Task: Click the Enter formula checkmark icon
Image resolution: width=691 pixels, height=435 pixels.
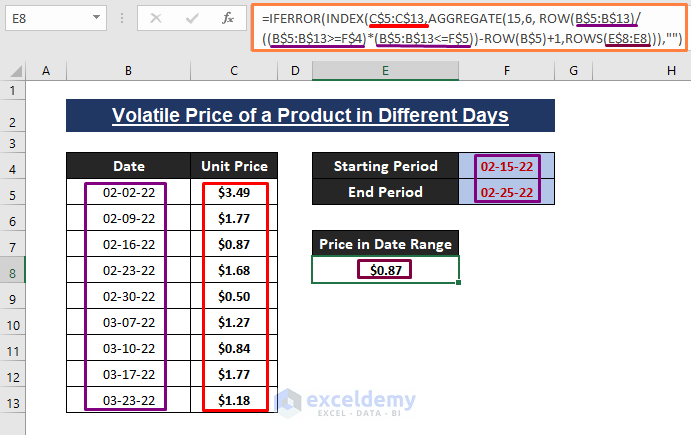Action: [191, 18]
